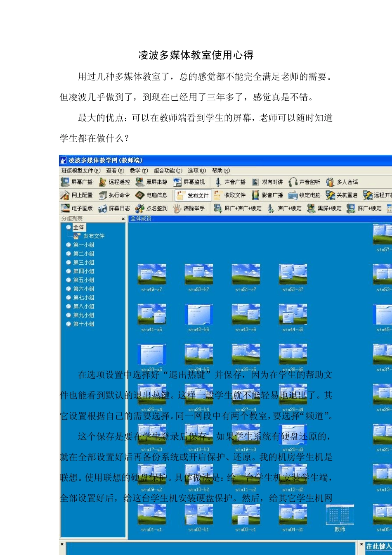Select student thumbnail stu42-b6
The height and width of the screenshot is (555, 392).
(199, 318)
